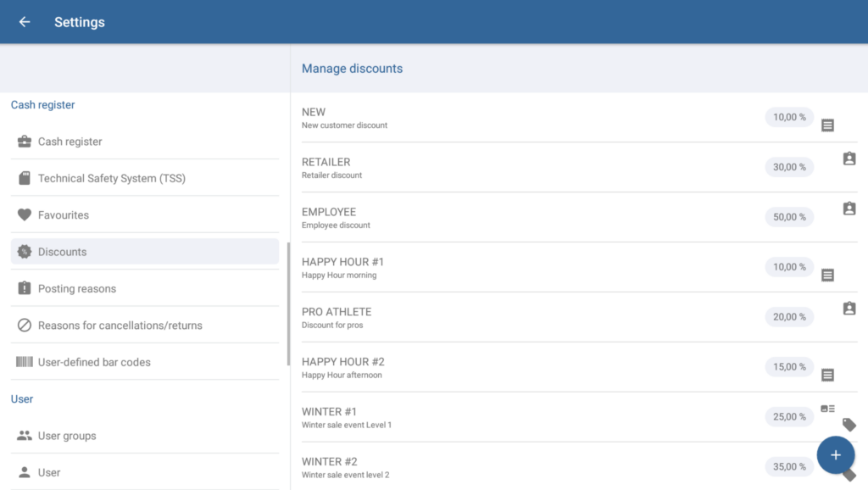Click the 30,00 % chip for RETAILER
This screenshot has height=490, width=868.
789,167
